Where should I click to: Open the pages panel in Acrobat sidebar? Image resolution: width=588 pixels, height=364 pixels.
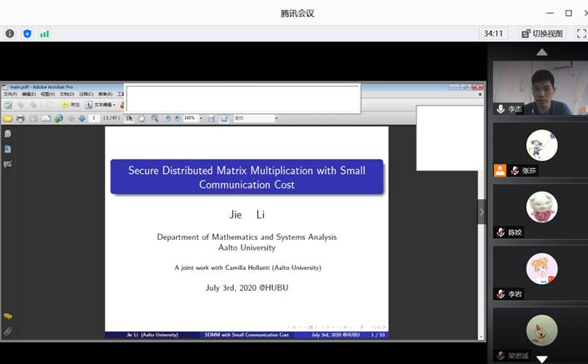7,133
